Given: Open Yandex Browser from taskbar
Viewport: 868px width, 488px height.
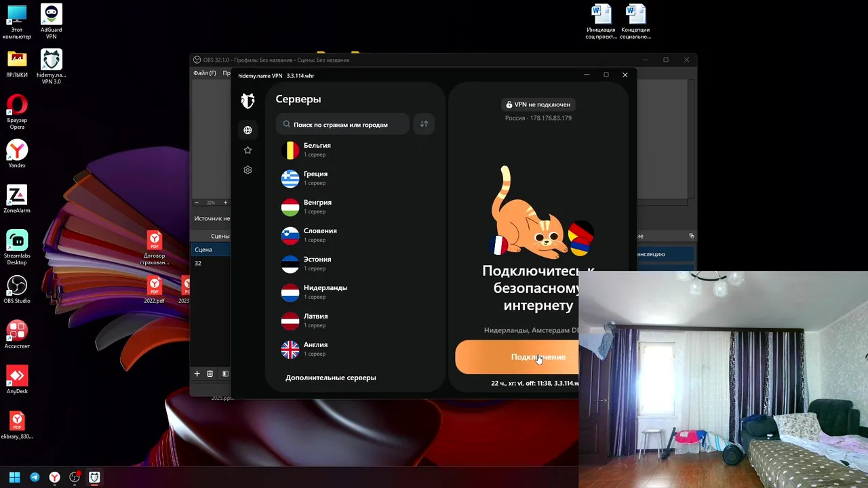Looking at the screenshot, I should [x=54, y=477].
